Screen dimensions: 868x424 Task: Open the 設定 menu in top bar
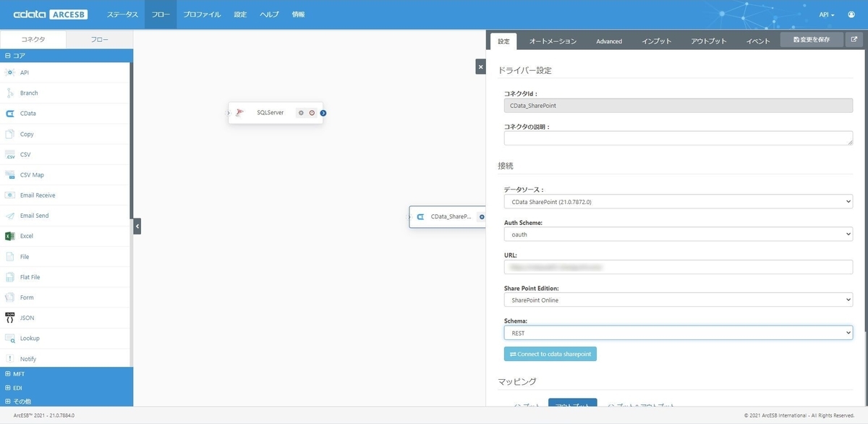(x=240, y=14)
